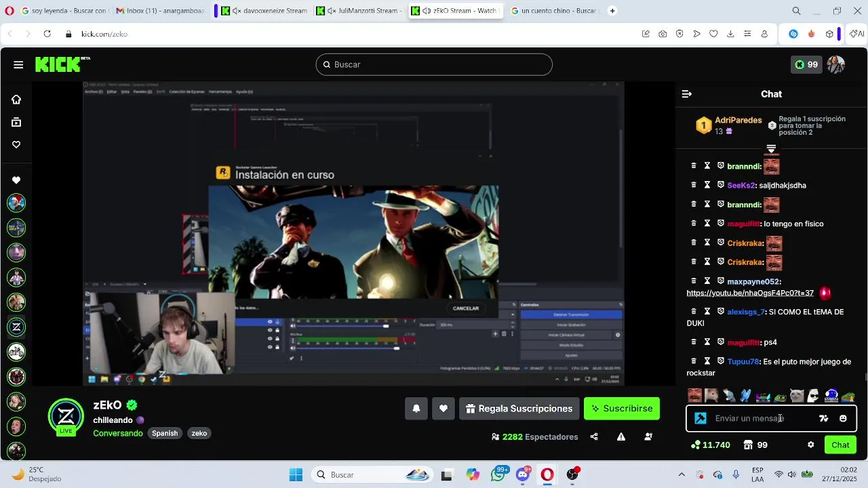Insert the first mustache-face emote from quick row
Viewport: 868px width, 488px height.
(x=694, y=396)
